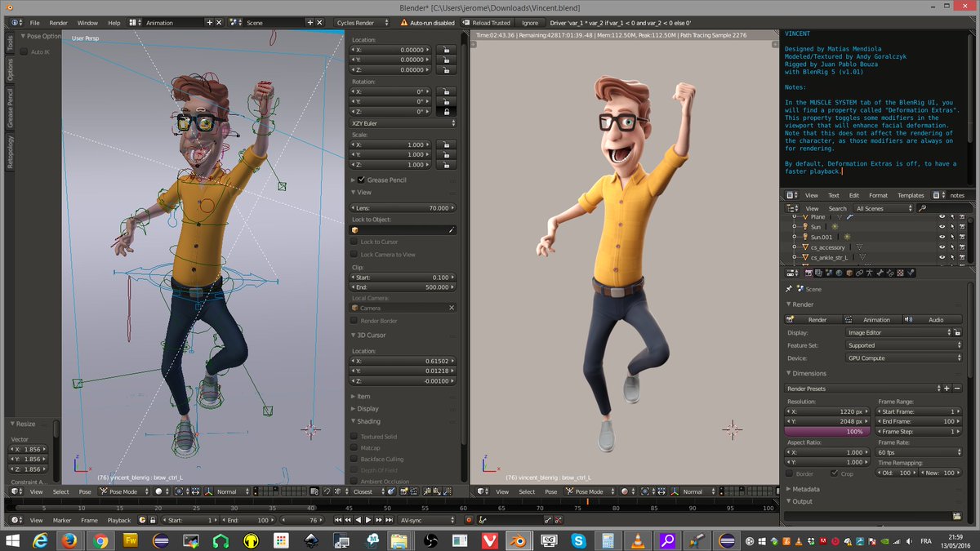Image resolution: width=980 pixels, height=551 pixels.
Task: Open the Feature Set Supported dropdown
Action: coord(903,345)
